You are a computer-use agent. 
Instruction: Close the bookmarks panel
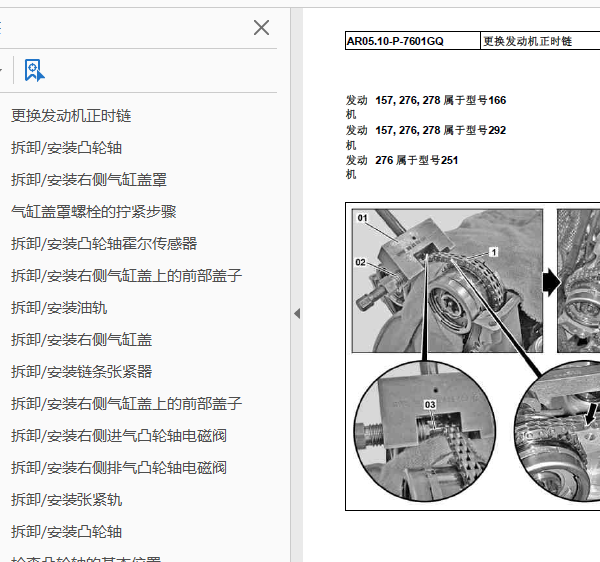(x=261, y=27)
